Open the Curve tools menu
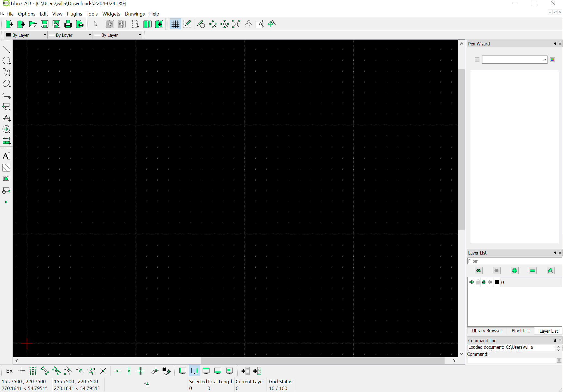 pos(7,72)
